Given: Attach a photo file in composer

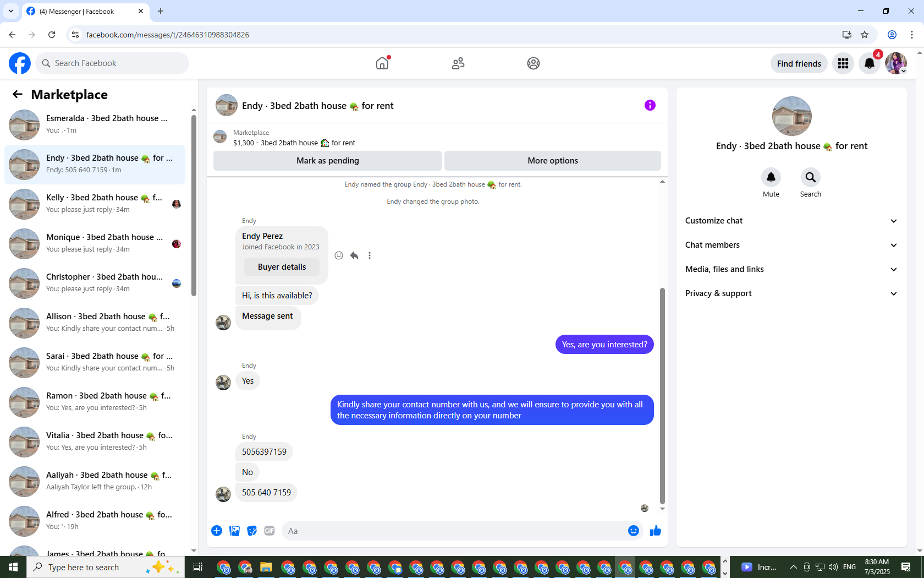Looking at the screenshot, I should 234,531.
